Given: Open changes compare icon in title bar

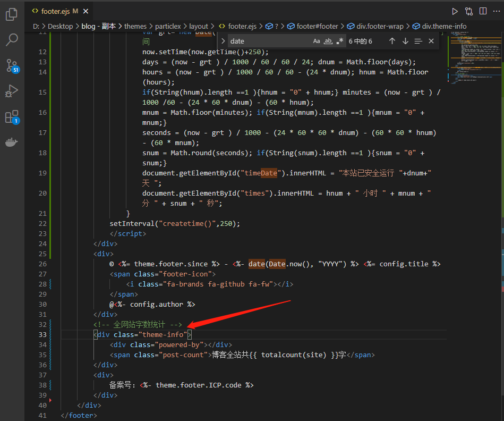Looking at the screenshot, I should 468,12.
